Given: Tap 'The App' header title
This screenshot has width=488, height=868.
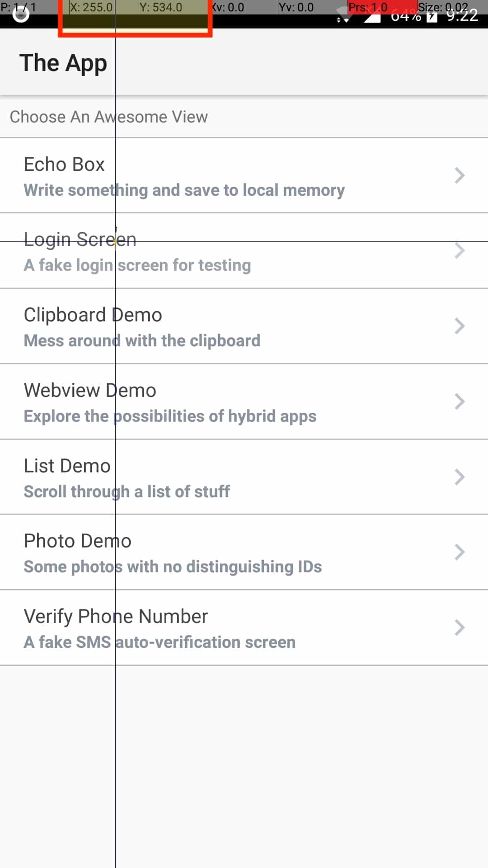Looking at the screenshot, I should [x=63, y=63].
